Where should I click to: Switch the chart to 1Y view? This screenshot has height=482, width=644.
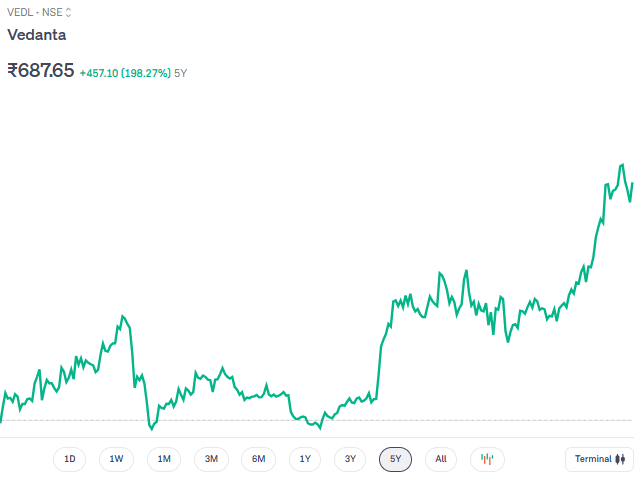305,459
